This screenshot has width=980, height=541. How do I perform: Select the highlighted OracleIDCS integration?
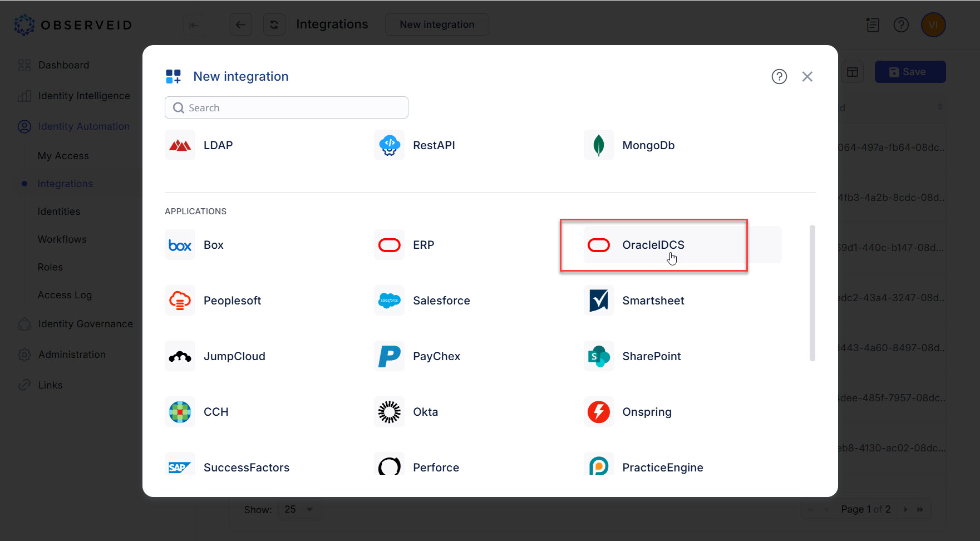[x=653, y=245]
